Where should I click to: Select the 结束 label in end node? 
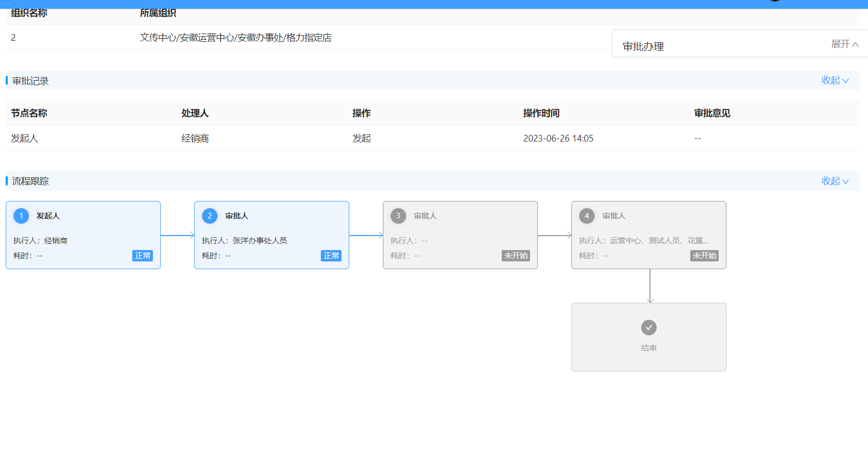tap(649, 348)
